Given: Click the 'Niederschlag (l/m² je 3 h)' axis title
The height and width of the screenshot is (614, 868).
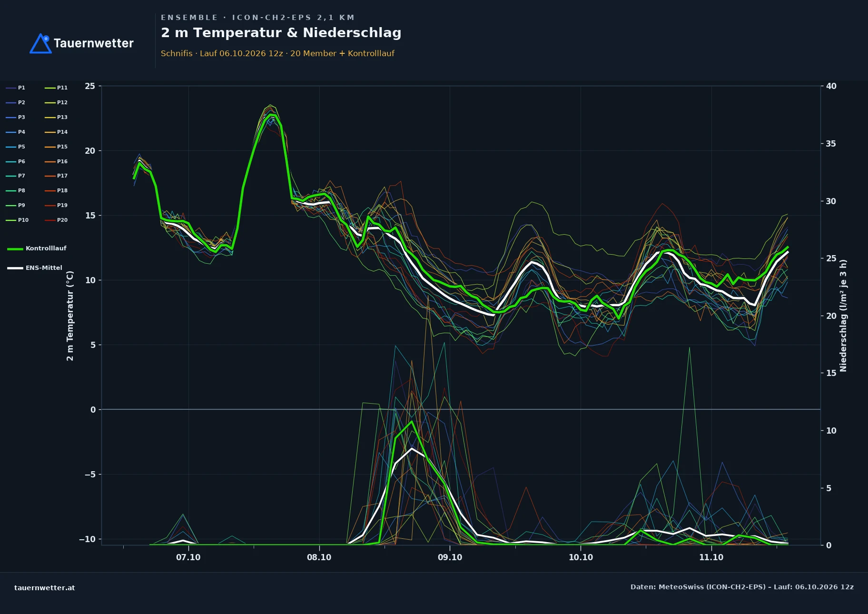Looking at the screenshot, I should 843,316.
